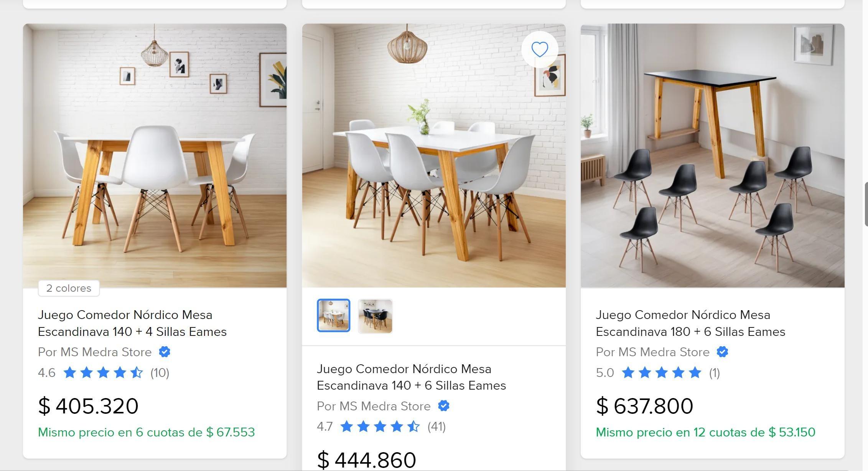This screenshot has height=471, width=868.
Task: Click price $ 405.320
Action: [x=88, y=406]
